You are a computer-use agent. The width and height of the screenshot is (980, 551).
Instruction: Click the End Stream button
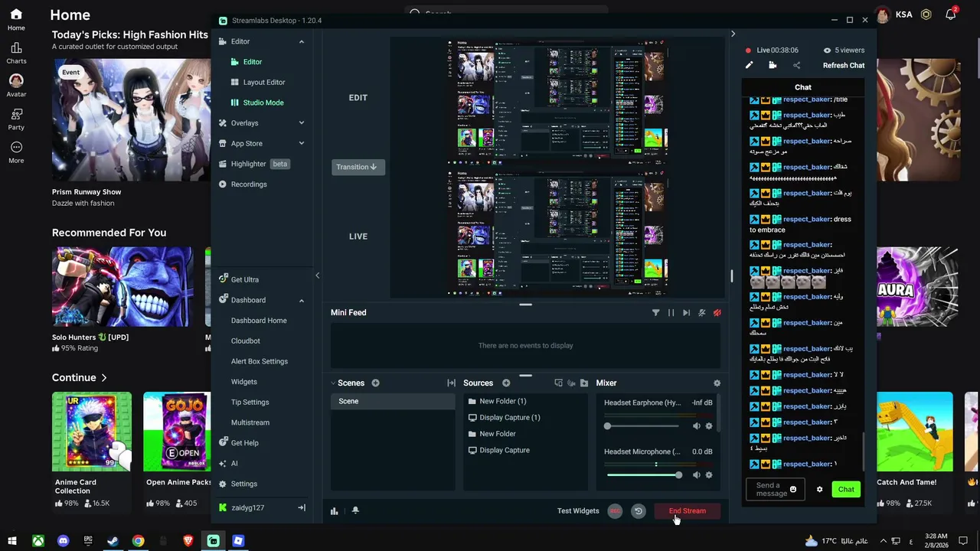click(688, 511)
